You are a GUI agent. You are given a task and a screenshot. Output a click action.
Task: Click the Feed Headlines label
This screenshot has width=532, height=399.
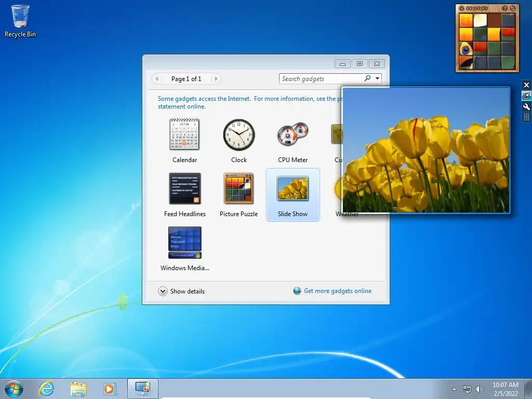185,214
